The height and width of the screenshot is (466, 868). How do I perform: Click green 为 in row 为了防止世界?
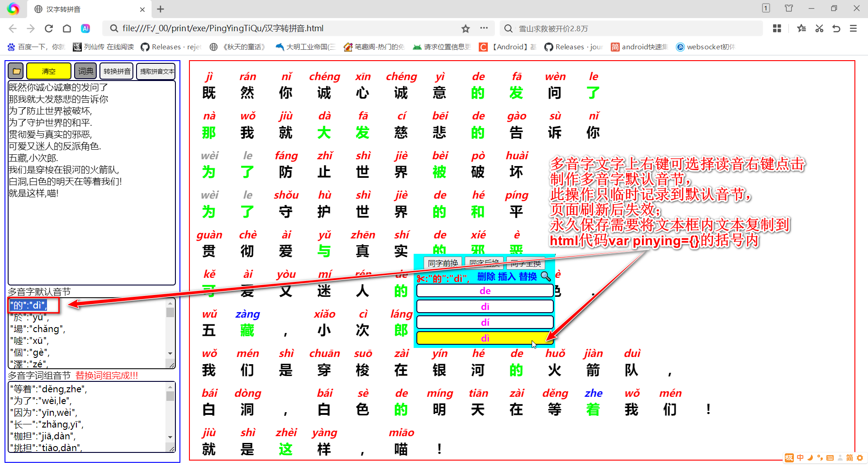[x=208, y=172]
